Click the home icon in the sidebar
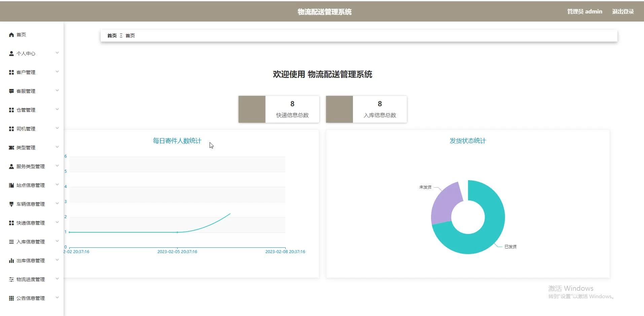Image resolution: width=644 pixels, height=316 pixels. (x=11, y=35)
